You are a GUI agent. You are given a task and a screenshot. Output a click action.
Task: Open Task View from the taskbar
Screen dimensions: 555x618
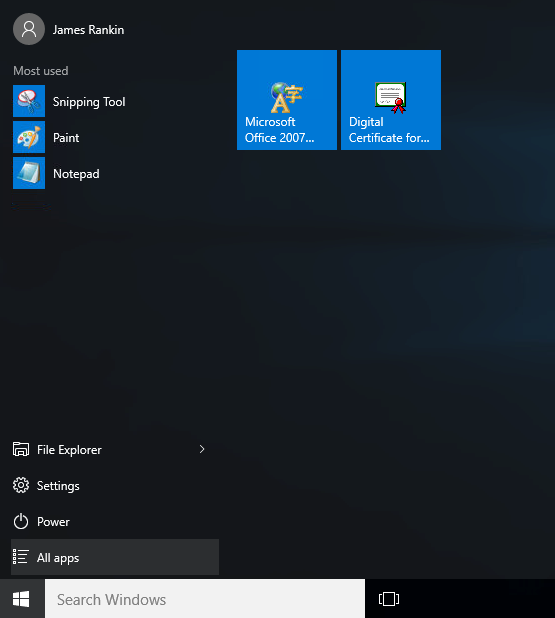[389, 599]
